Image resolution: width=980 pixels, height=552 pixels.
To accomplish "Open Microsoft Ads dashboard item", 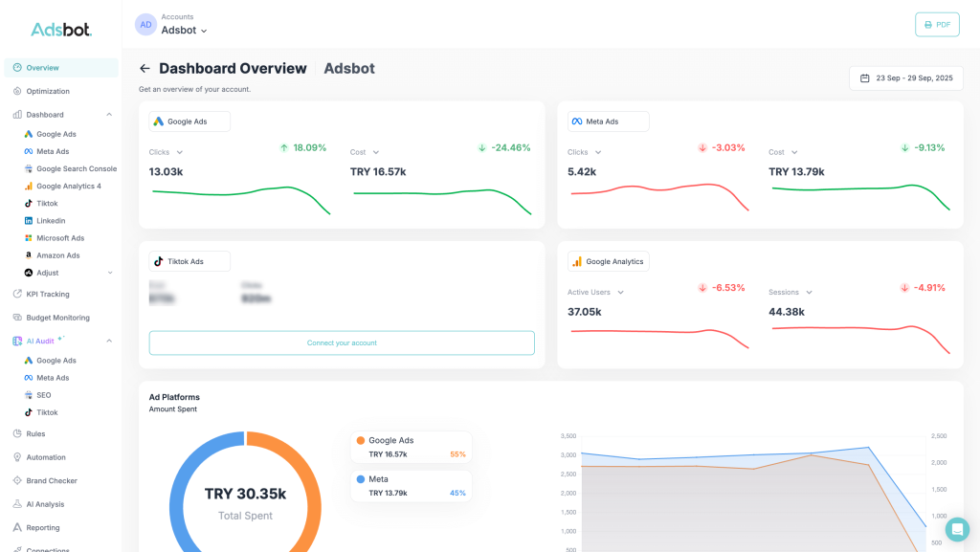I will pyautogui.click(x=60, y=238).
